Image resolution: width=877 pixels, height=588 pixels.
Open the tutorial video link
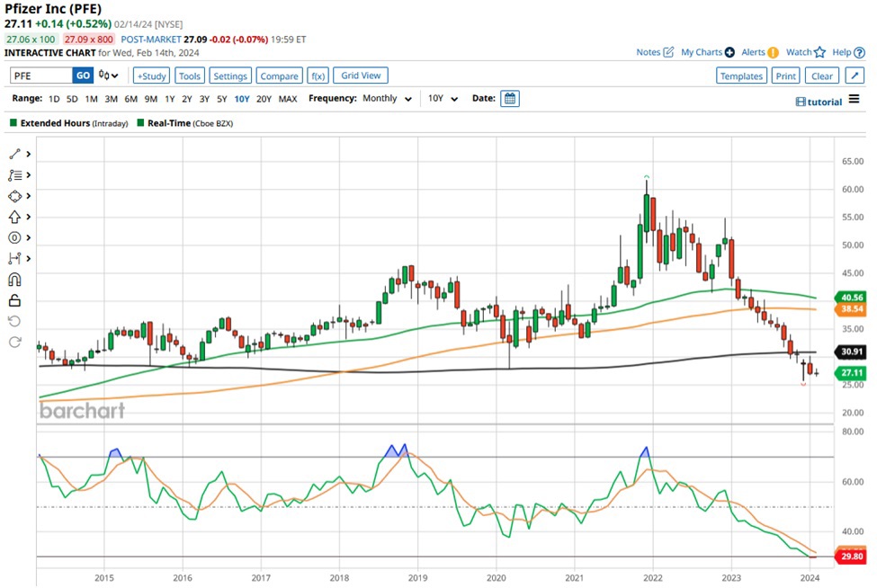[x=819, y=102]
